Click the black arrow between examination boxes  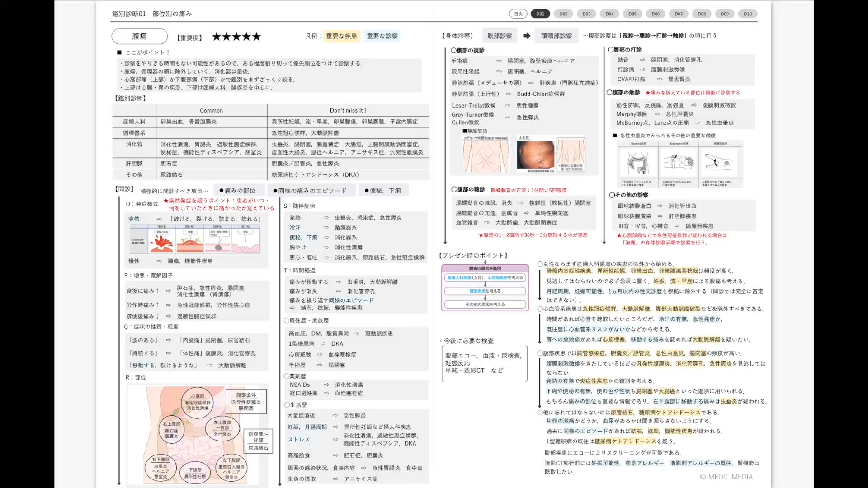click(x=527, y=36)
